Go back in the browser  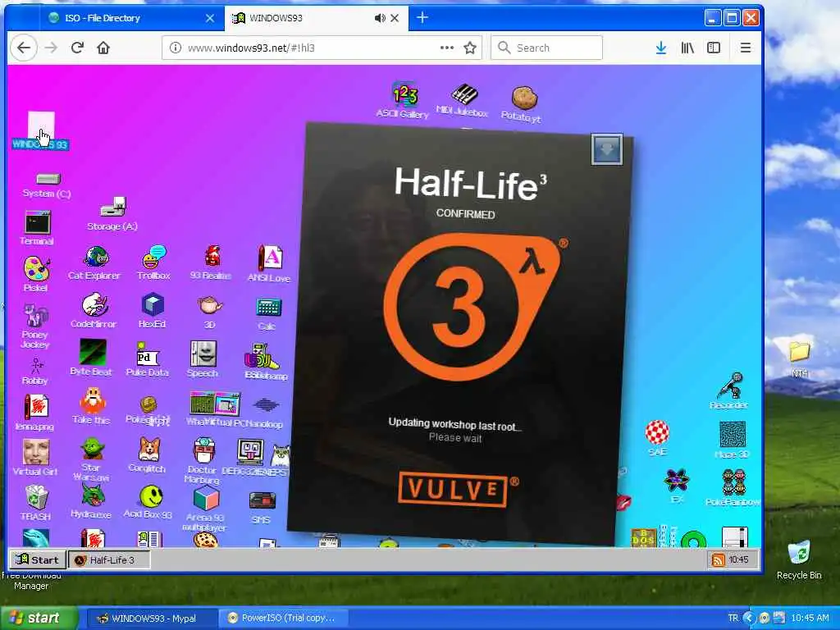coord(24,48)
